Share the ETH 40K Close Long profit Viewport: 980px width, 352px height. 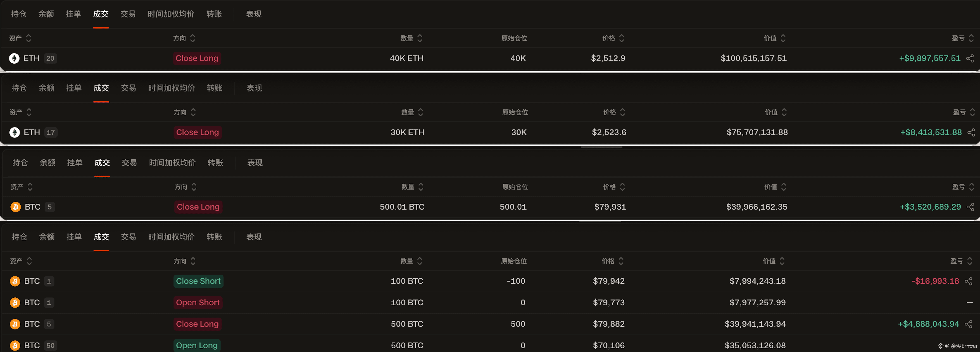pos(970,58)
